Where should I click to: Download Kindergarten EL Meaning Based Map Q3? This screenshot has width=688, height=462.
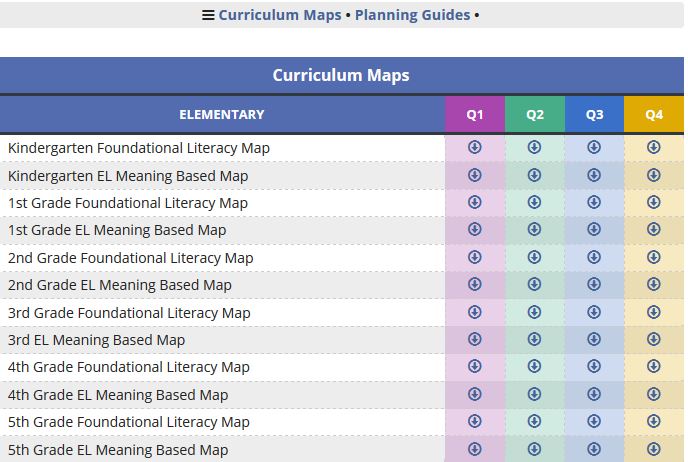(x=594, y=175)
